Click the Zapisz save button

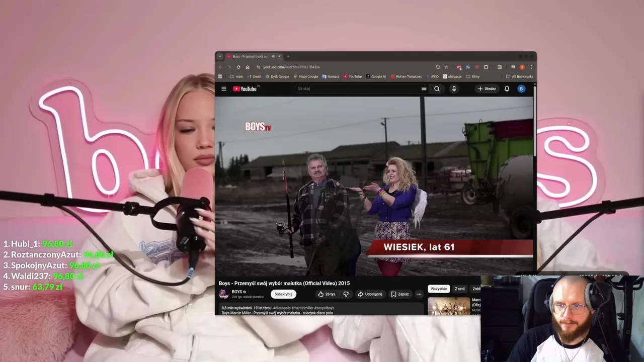(400, 294)
